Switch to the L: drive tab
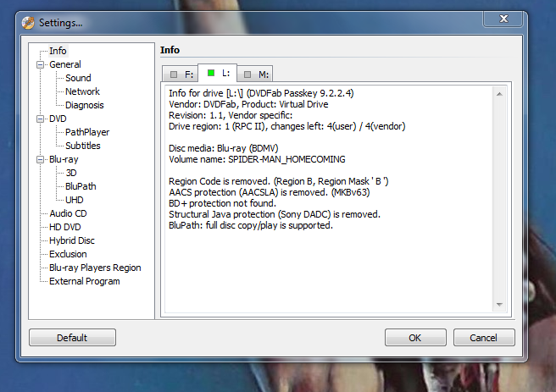Image resolution: width=556 pixels, height=392 pixels. click(x=217, y=73)
